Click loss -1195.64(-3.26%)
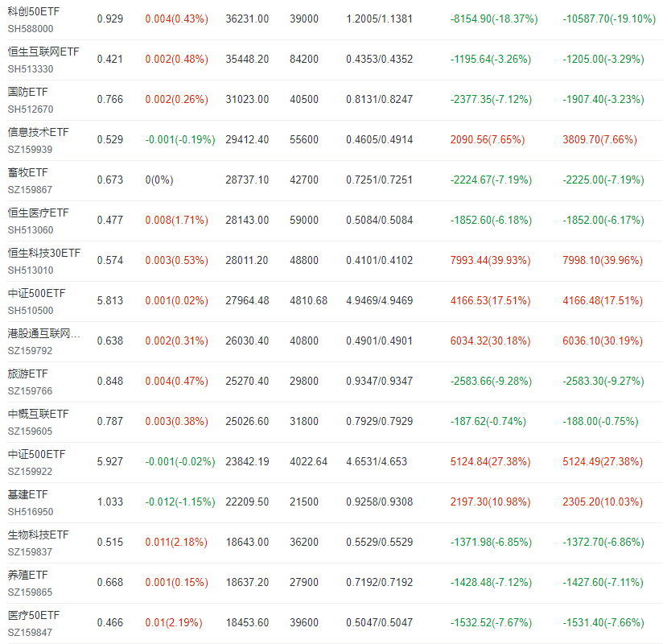This screenshot has height=644, width=663. 491,60
